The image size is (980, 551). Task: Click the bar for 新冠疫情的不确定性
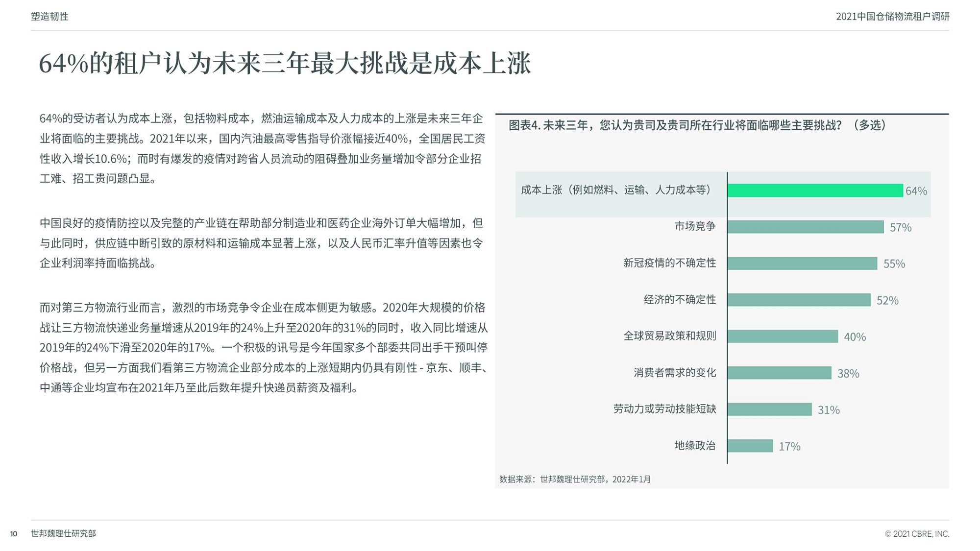tap(802, 264)
